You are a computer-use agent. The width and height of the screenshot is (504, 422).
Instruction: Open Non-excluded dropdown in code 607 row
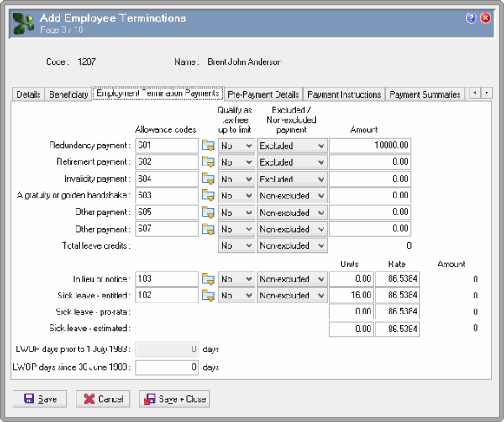[291, 229]
